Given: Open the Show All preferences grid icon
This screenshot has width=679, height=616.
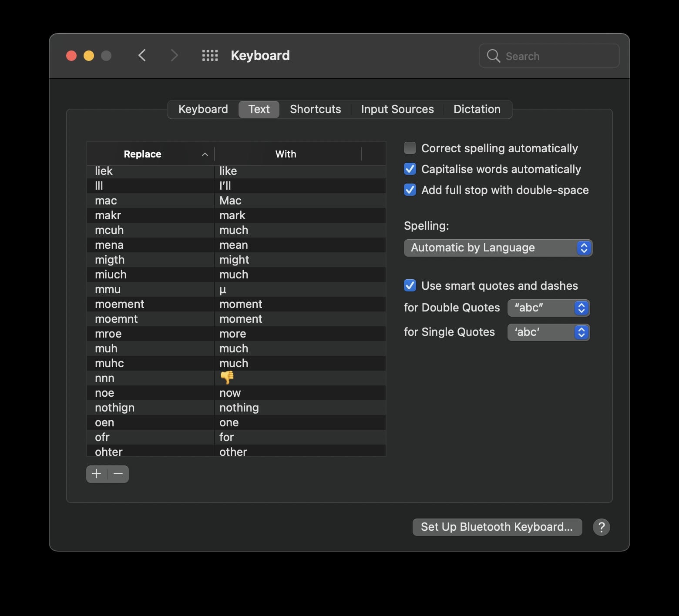Looking at the screenshot, I should (x=210, y=55).
